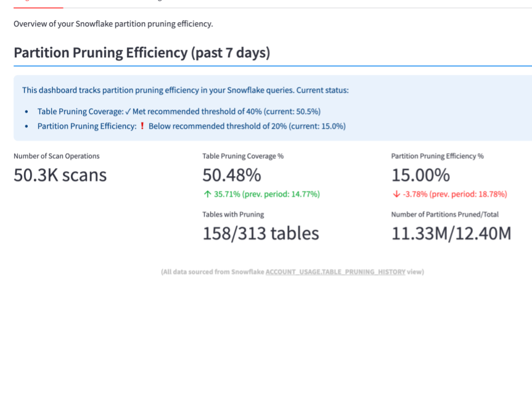Click the red downward trend arrow icon

tap(396, 193)
